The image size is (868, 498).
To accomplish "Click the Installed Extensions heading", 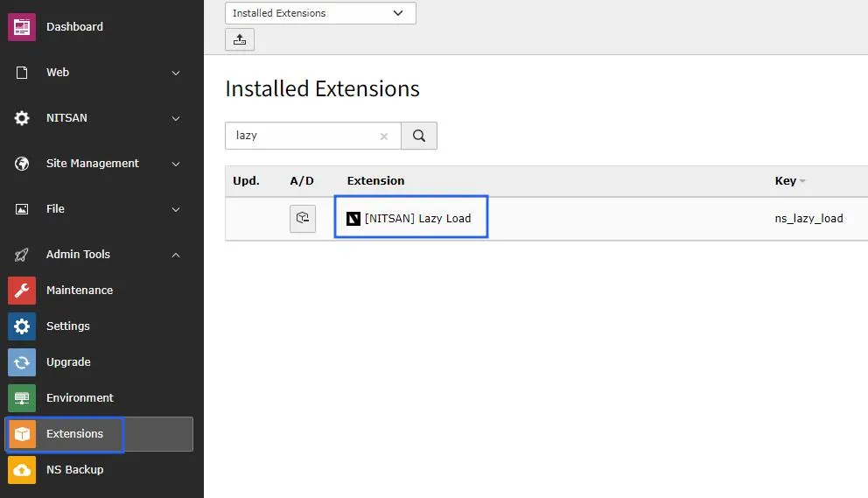I will point(323,88).
